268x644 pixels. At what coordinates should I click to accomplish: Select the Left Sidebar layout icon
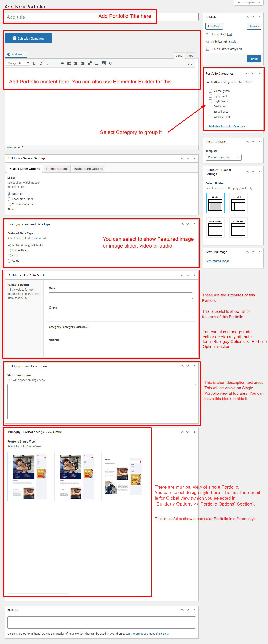tap(238, 203)
